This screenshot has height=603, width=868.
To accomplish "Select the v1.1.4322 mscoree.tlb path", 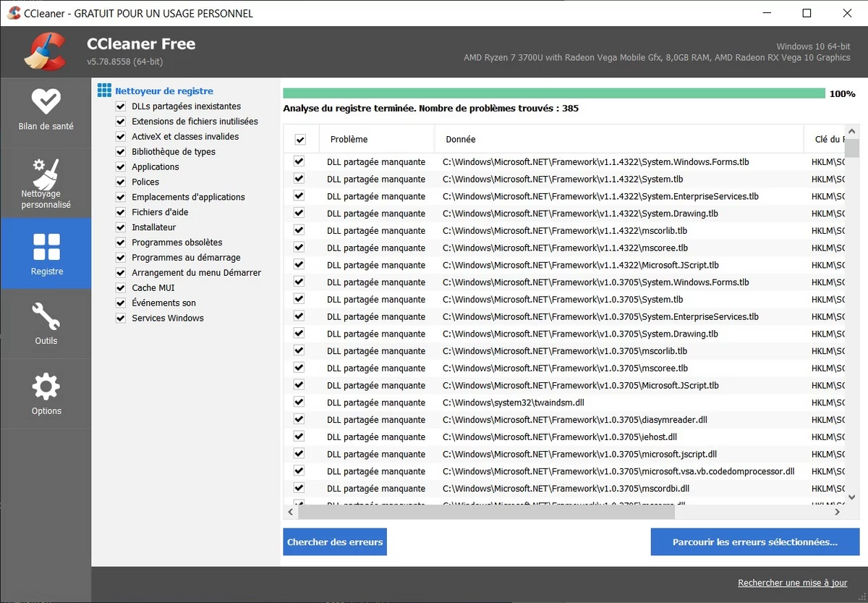I will pyautogui.click(x=564, y=248).
